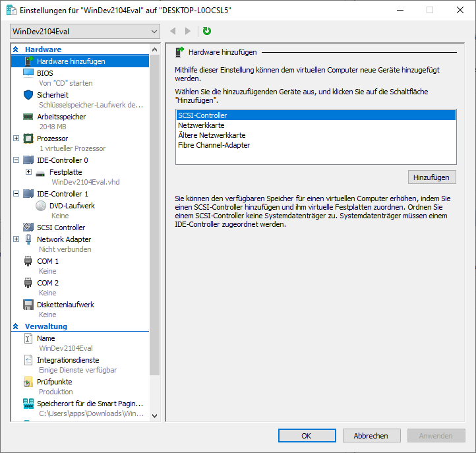Click the Sicherheit shield icon
The image size is (476, 453).
point(28,94)
